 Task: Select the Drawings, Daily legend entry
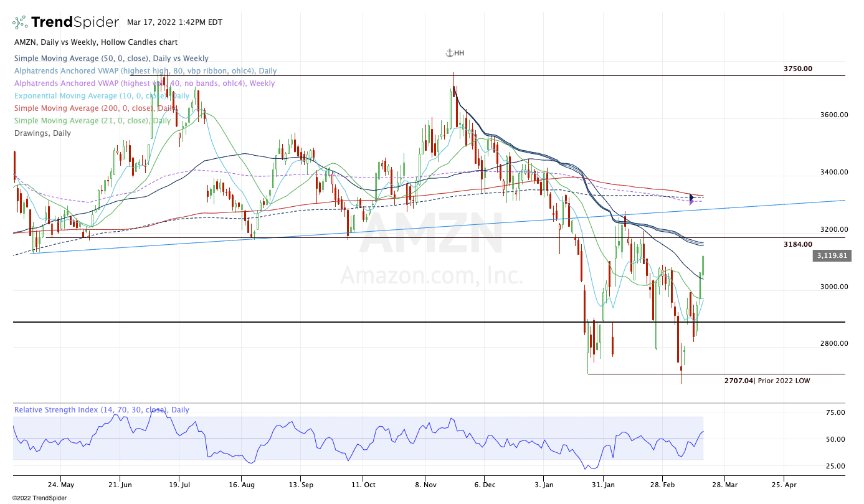43,133
